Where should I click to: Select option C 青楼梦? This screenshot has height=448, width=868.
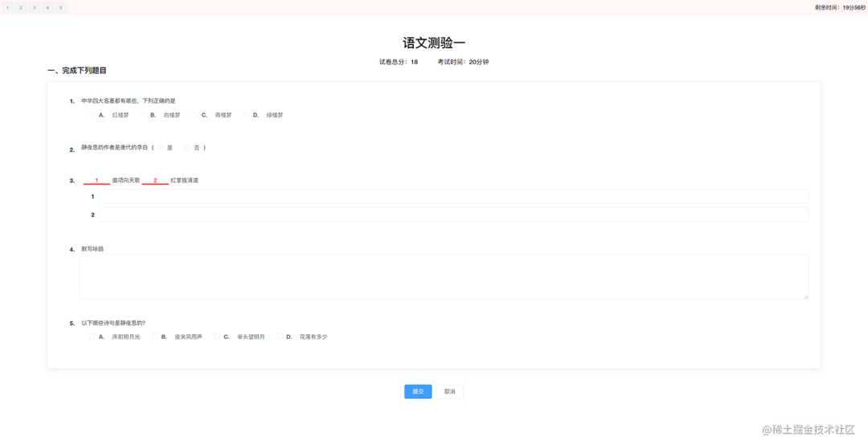(195, 115)
